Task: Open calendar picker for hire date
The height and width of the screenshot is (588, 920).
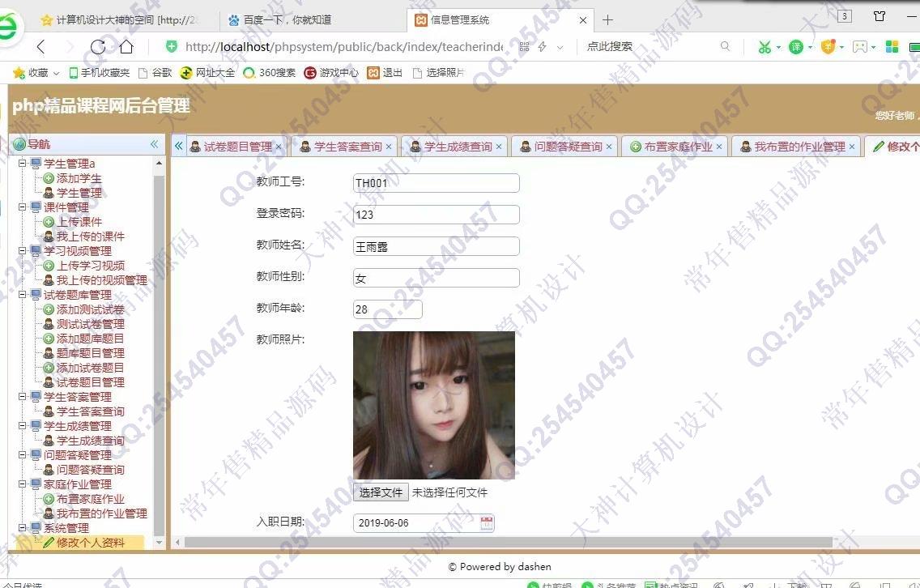Action: 487,523
